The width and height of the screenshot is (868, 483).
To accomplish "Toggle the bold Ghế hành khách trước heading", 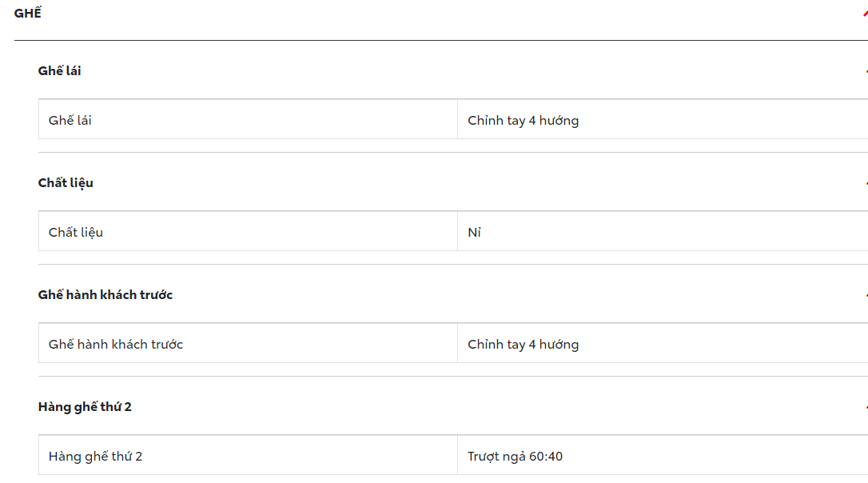I will [x=105, y=295].
